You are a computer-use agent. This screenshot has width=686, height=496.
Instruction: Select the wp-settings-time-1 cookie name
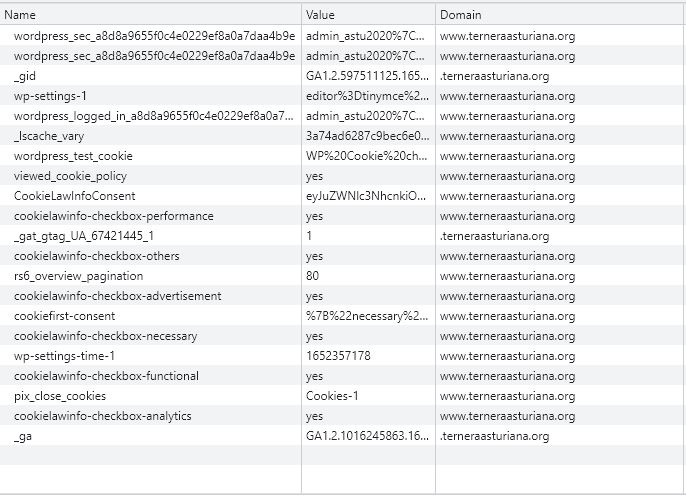pos(64,356)
